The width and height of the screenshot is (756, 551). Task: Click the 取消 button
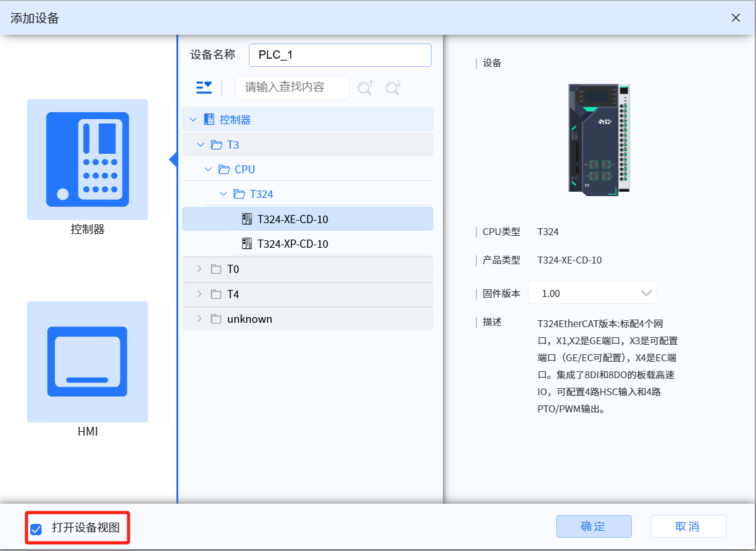click(688, 526)
